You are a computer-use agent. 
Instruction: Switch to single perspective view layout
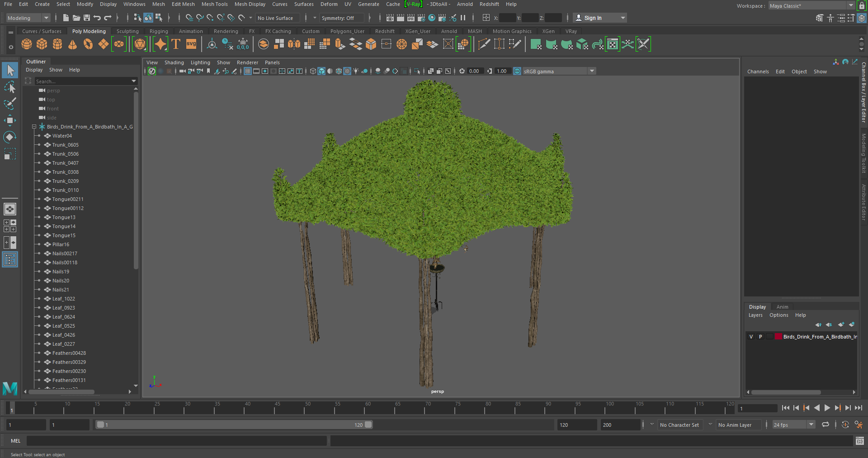point(10,209)
